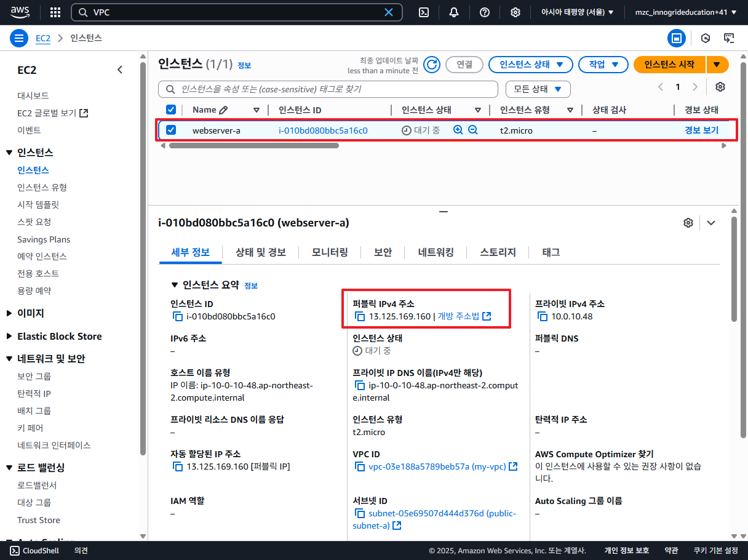
Task: Switch to the 상태 및 경보 tab
Action: point(261,252)
